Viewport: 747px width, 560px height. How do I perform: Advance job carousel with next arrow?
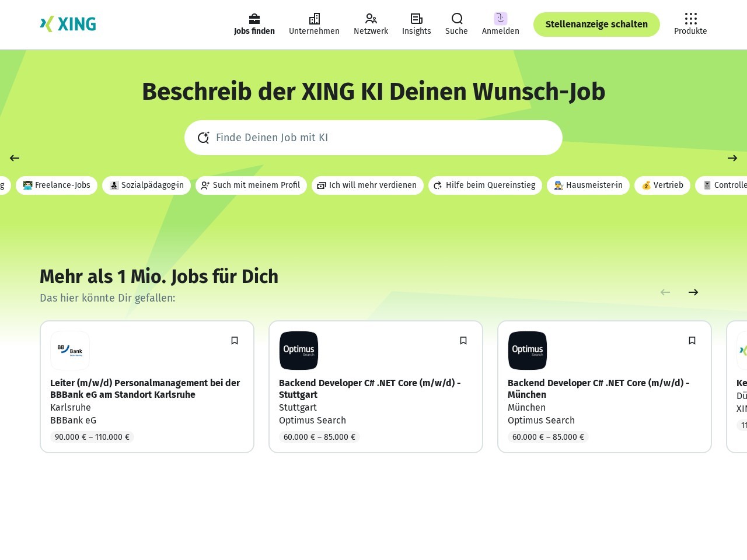point(693,292)
